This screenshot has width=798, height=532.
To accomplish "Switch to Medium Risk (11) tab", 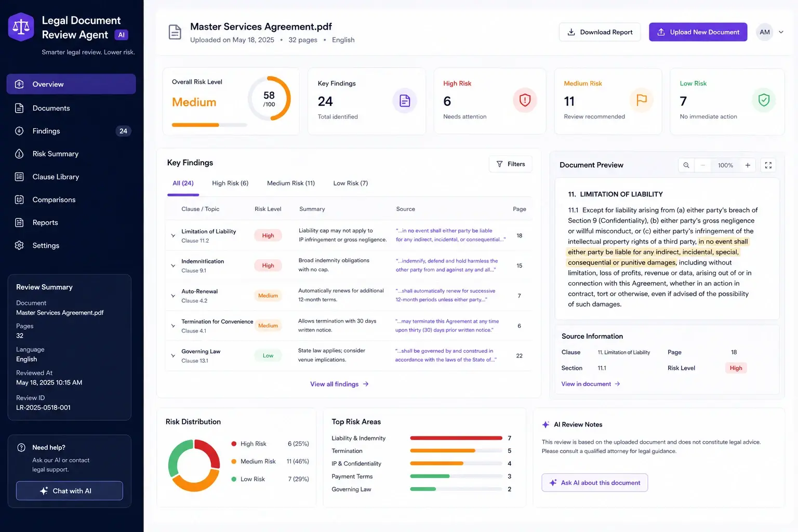I will click(291, 183).
